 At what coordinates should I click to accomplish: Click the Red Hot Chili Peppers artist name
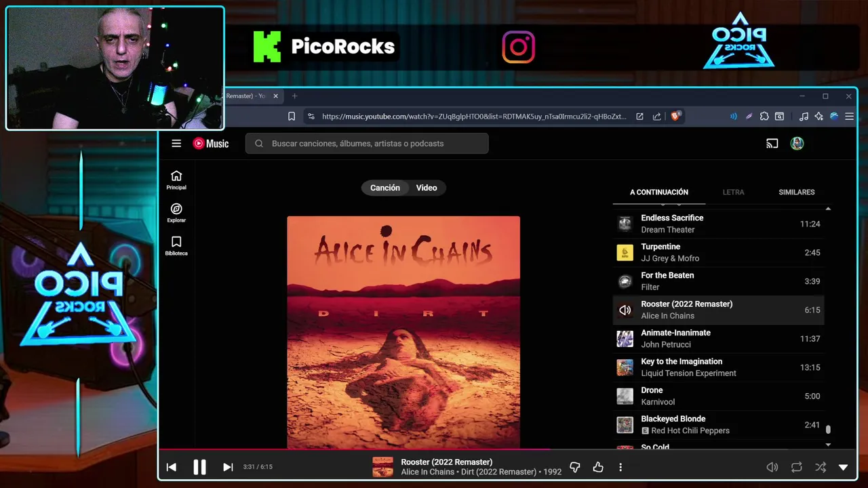pyautogui.click(x=690, y=431)
